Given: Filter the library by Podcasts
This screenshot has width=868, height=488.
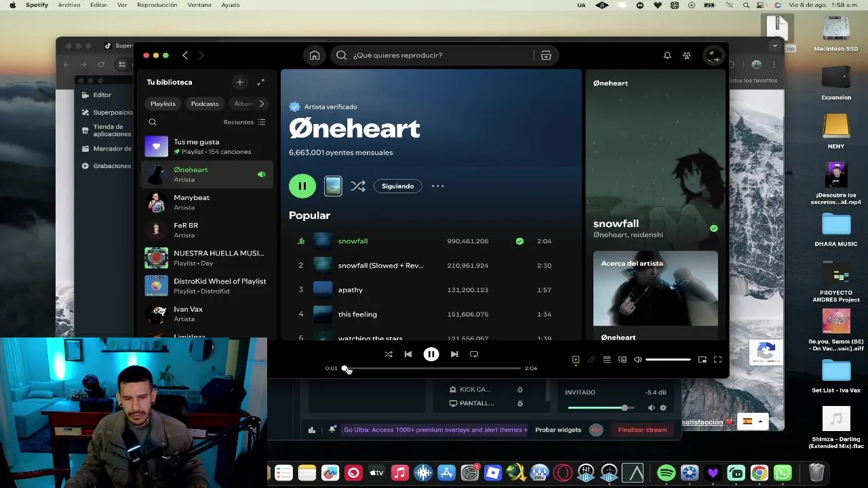Looking at the screenshot, I should (x=205, y=104).
